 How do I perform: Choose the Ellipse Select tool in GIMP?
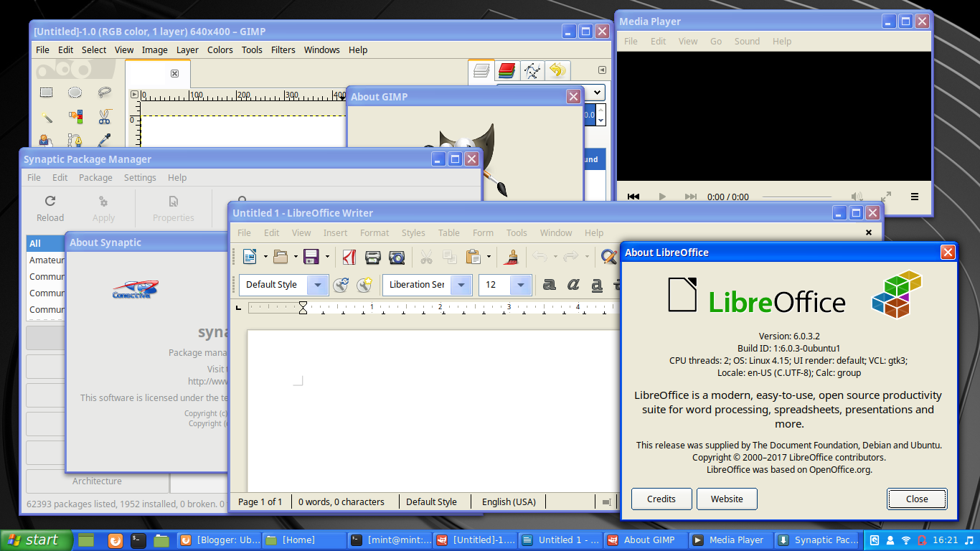click(x=75, y=93)
